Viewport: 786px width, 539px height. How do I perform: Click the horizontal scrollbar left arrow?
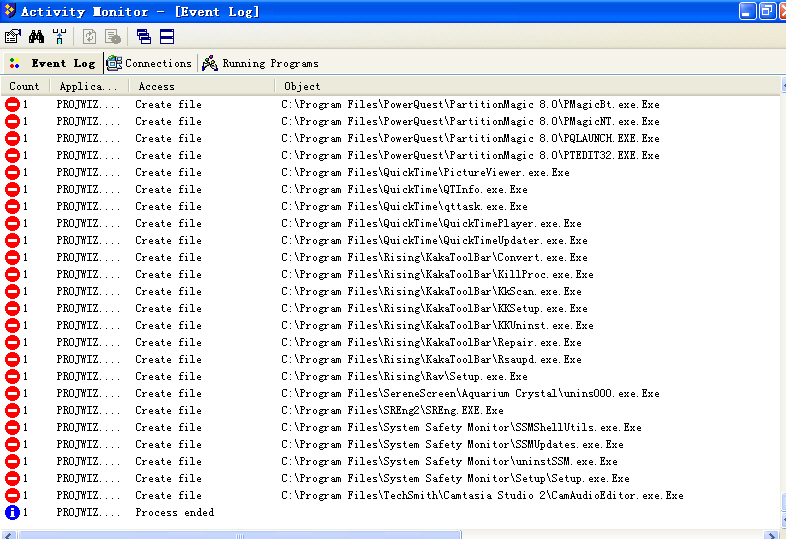click(x=9, y=535)
